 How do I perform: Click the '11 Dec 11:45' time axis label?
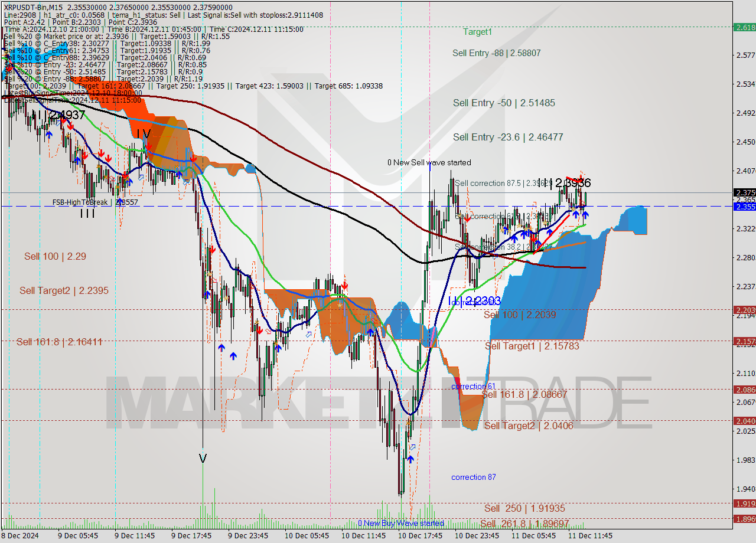click(590, 536)
